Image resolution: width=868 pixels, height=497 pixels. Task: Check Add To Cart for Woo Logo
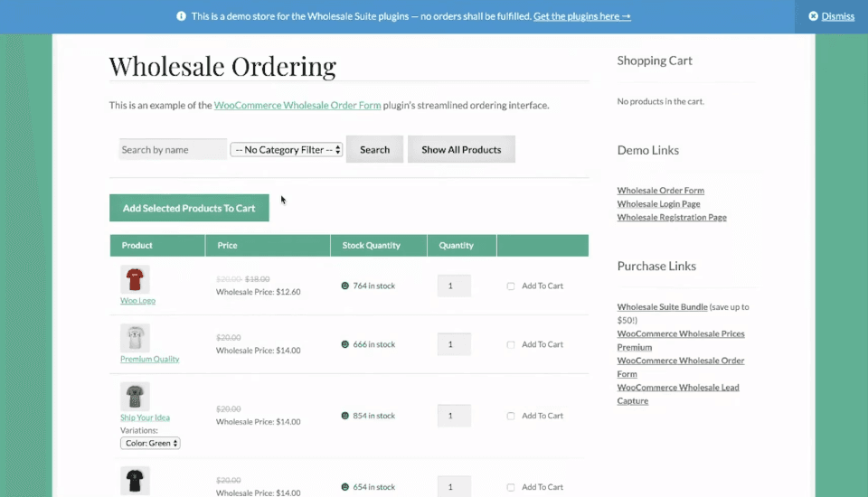511,286
